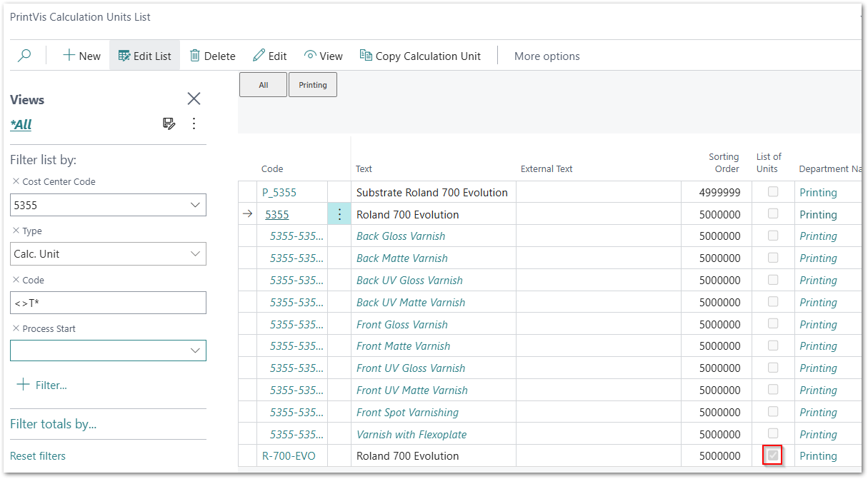Click the Code column header
868x479 pixels.
point(272,169)
